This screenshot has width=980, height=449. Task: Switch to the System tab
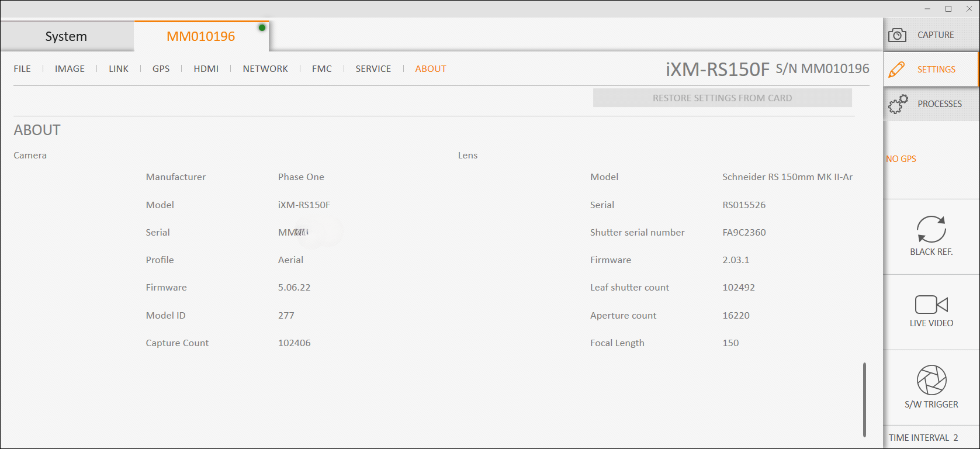67,36
